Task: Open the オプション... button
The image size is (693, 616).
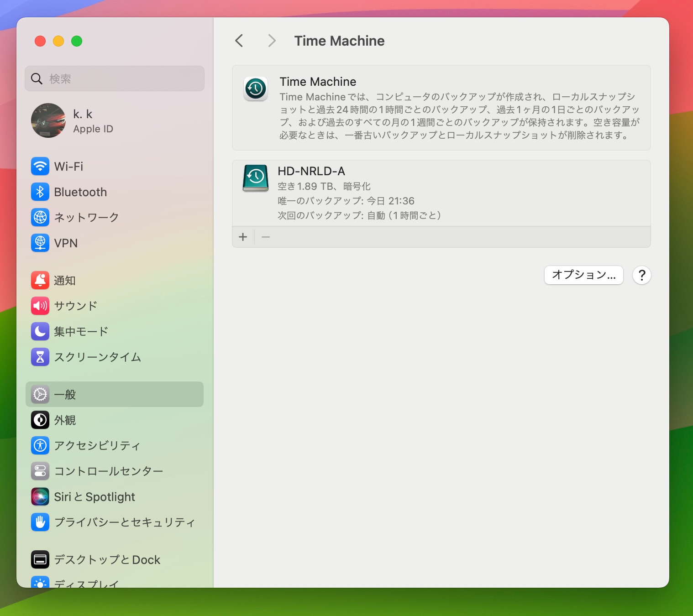Action: coord(584,275)
